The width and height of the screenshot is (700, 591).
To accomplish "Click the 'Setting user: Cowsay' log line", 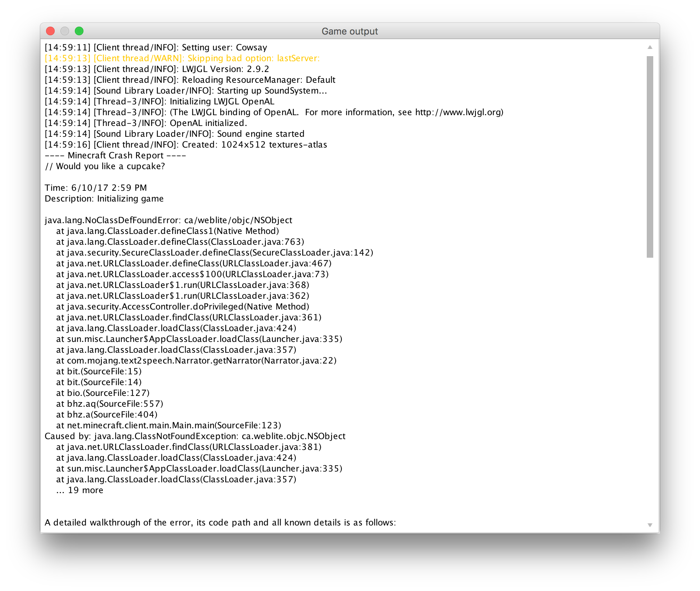I will click(x=156, y=48).
